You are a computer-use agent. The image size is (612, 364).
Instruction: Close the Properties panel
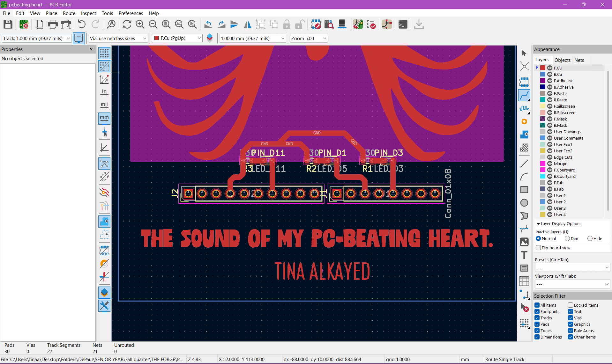click(91, 49)
